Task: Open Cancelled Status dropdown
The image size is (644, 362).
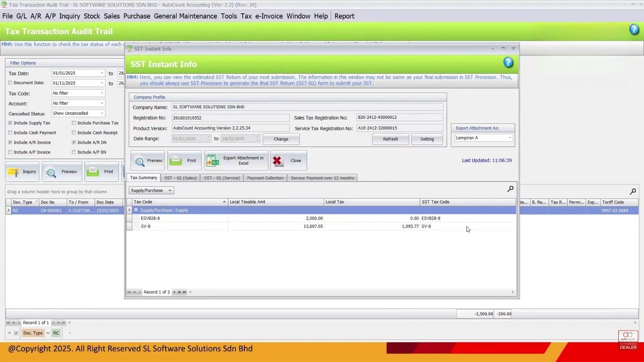Action: [102, 114]
